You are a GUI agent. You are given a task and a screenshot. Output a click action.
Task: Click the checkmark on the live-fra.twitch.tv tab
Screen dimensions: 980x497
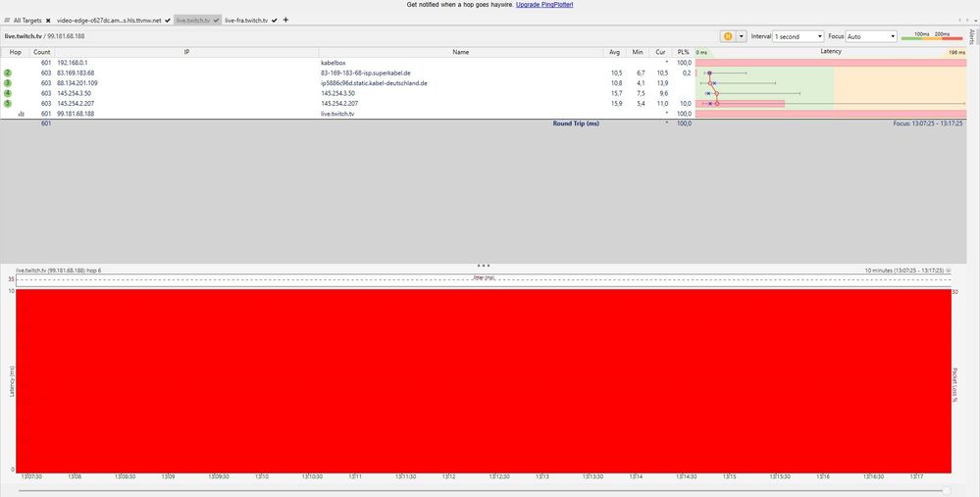pos(275,21)
